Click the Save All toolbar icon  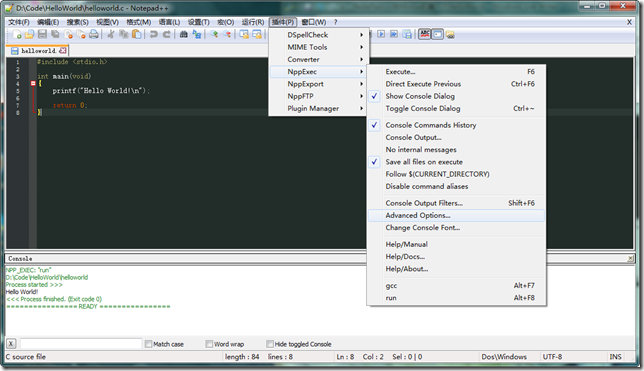coord(55,35)
